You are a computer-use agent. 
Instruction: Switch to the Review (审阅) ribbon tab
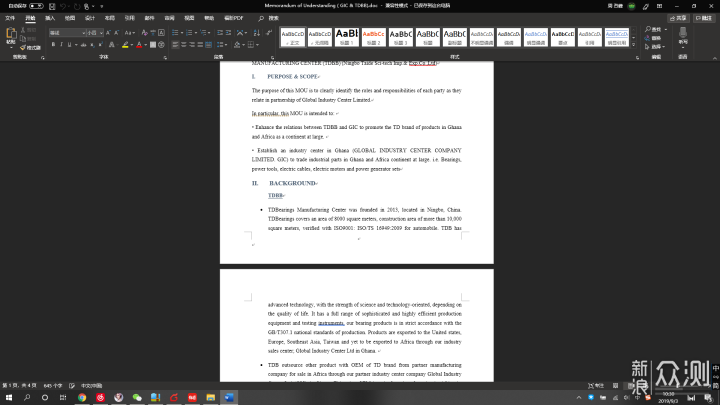pos(169,18)
